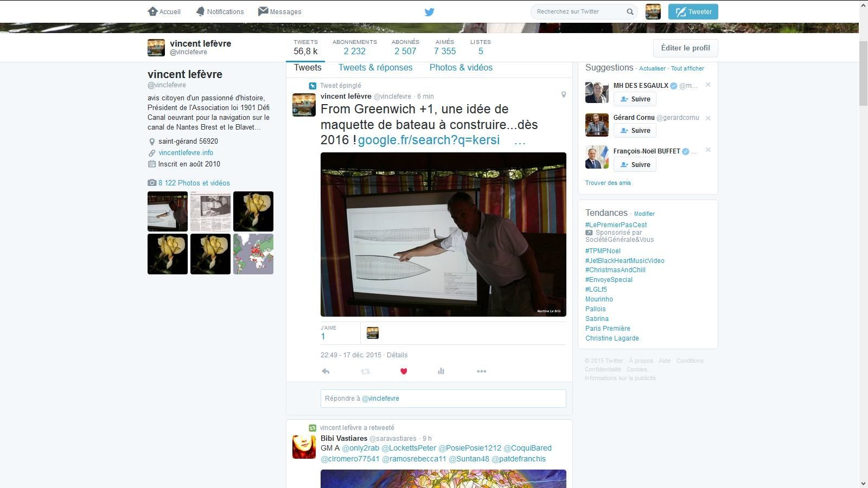Open newspaper clipping media thumbnail
Viewport: 868px width, 488px height.
click(210, 211)
